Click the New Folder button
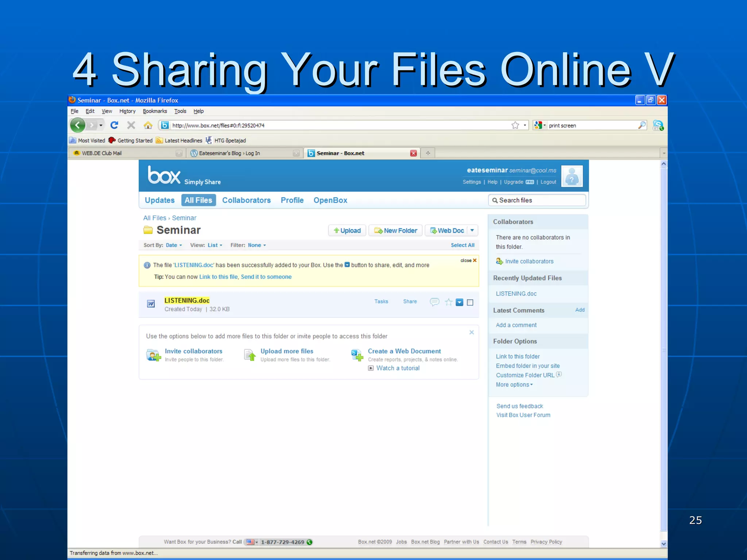Image resolution: width=747 pixels, height=560 pixels. pyautogui.click(x=395, y=230)
